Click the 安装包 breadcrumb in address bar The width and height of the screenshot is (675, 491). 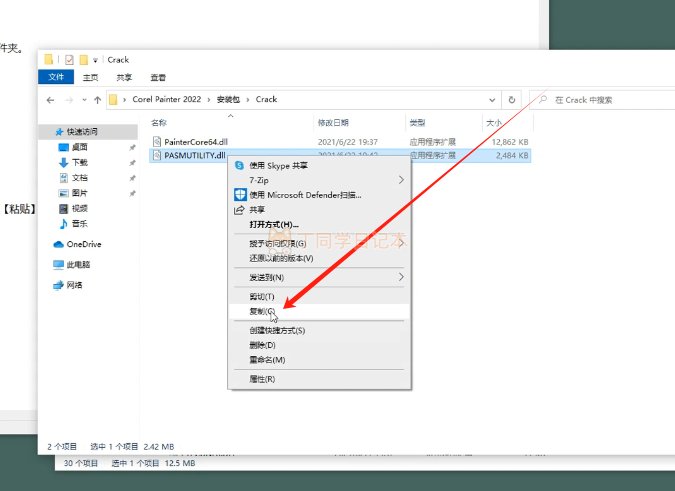pyautogui.click(x=230, y=100)
